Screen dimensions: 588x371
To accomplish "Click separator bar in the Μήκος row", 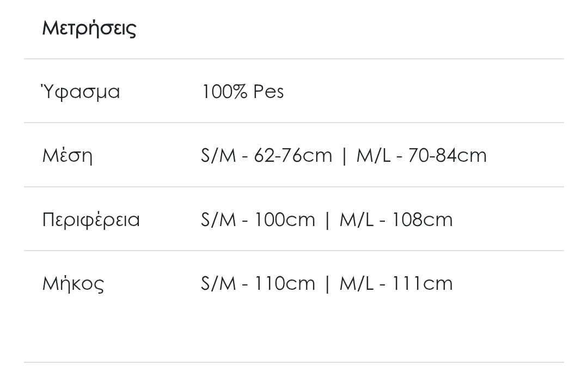I will click(327, 284).
